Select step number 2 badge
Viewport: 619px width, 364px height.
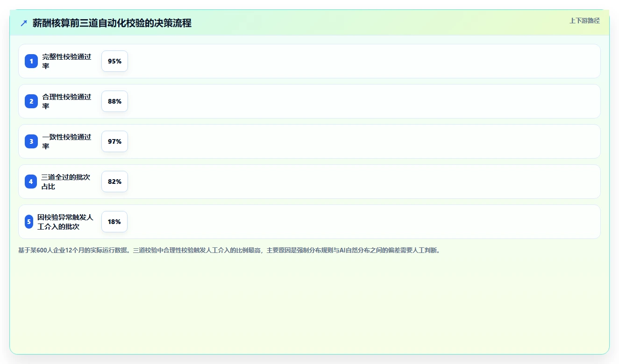pyautogui.click(x=31, y=101)
